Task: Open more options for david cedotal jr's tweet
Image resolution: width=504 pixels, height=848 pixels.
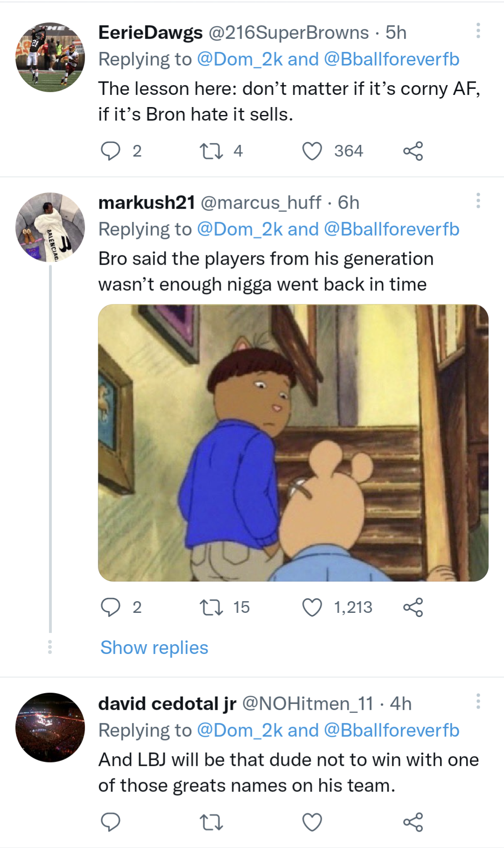Action: point(478,702)
